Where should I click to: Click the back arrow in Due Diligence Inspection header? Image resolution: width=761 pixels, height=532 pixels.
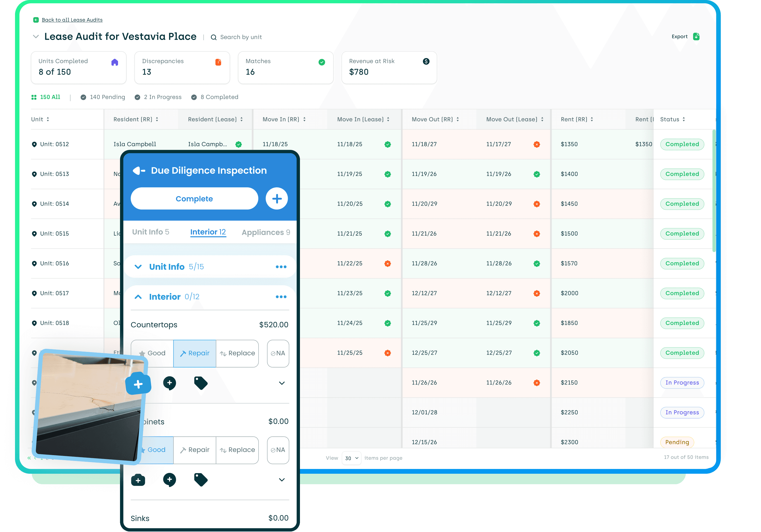[x=139, y=171]
